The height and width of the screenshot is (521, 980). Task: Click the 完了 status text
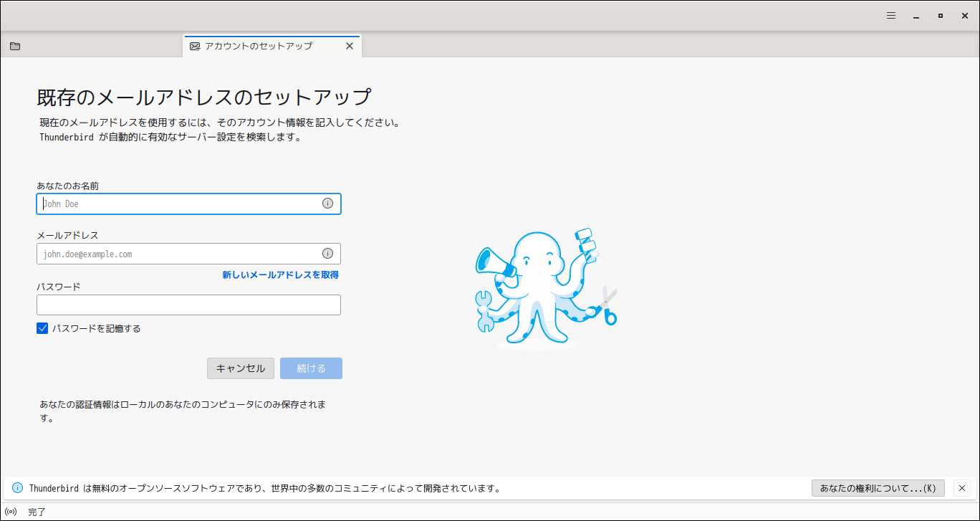37,512
